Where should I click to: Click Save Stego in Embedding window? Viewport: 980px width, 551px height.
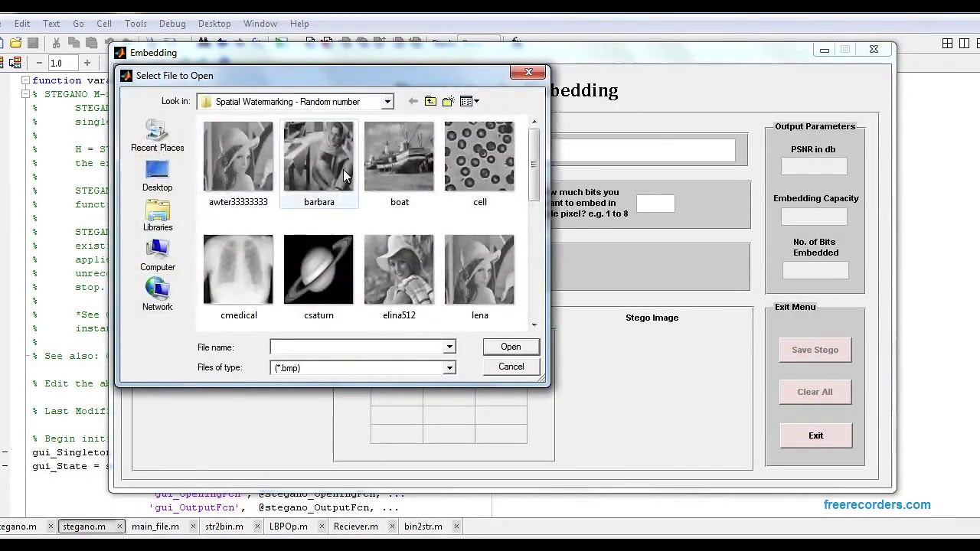click(815, 350)
